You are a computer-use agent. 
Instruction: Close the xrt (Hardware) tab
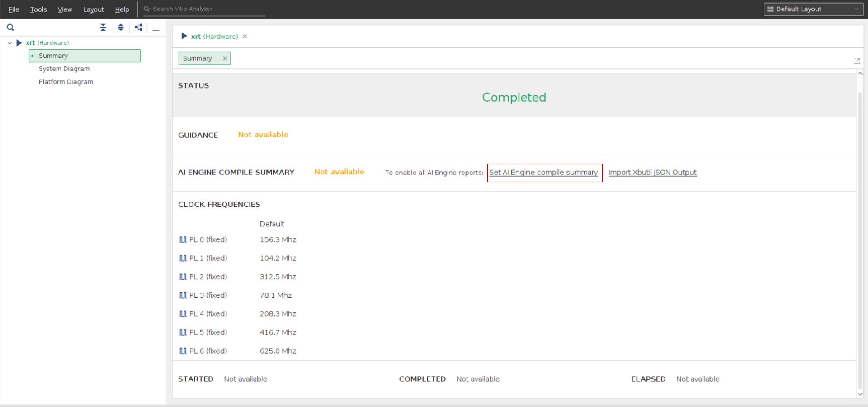pos(245,37)
